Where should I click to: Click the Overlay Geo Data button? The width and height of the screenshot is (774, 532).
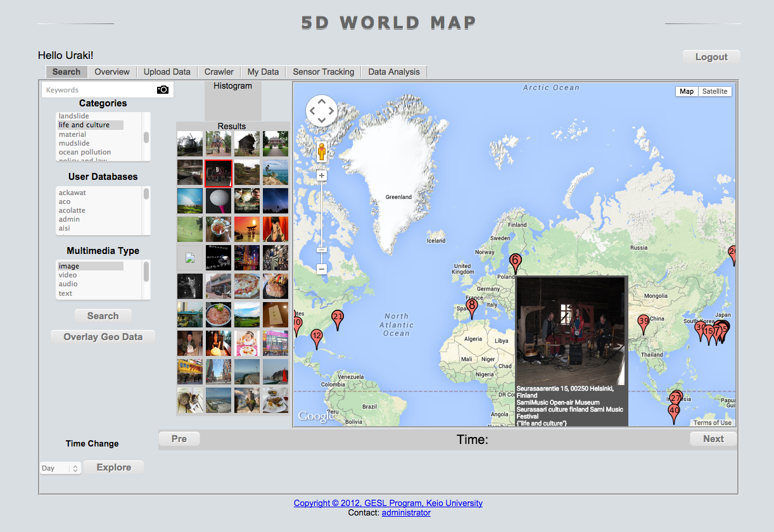(103, 337)
